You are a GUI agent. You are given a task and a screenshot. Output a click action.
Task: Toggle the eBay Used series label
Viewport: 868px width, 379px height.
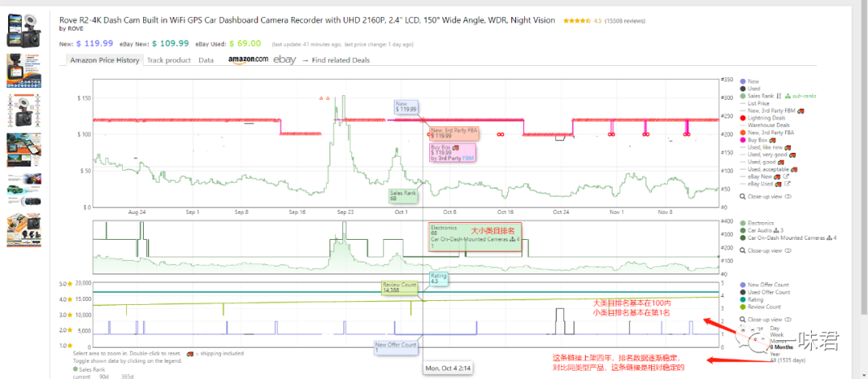[761, 184]
